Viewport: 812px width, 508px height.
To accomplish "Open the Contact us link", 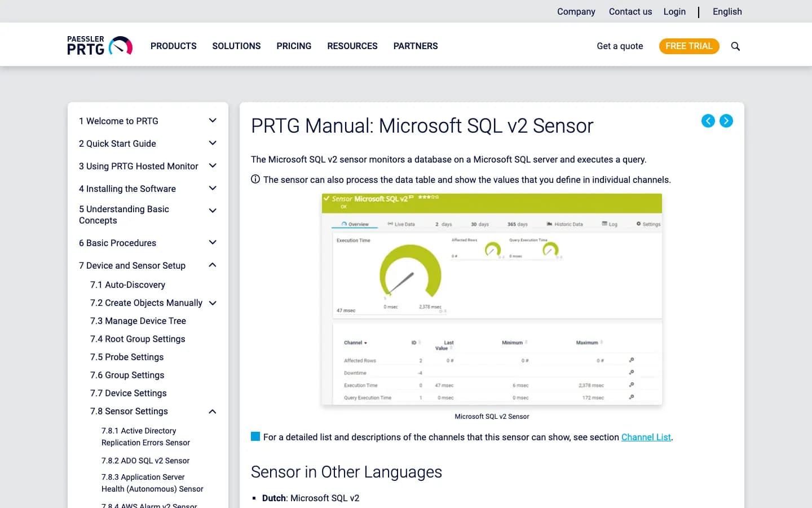I will click(630, 11).
